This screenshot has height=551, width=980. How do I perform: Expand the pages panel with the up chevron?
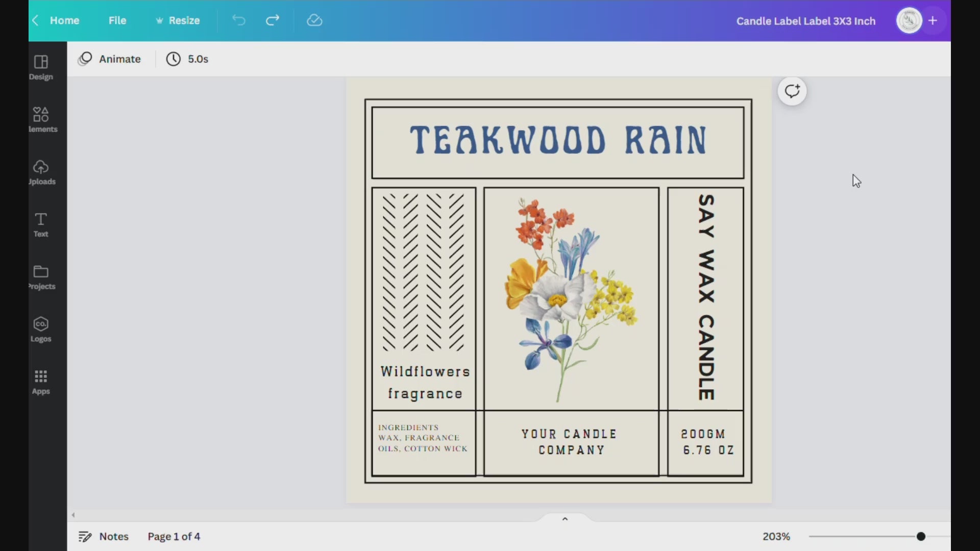pos(565,519)
